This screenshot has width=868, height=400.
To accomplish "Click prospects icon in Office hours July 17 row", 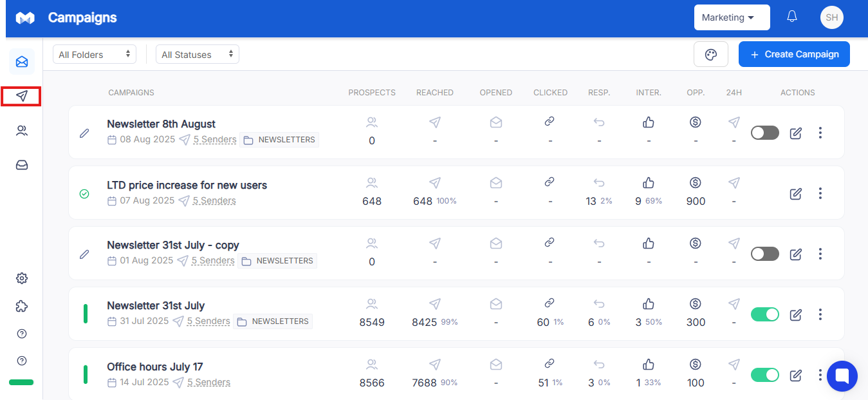I will point(372,364).
